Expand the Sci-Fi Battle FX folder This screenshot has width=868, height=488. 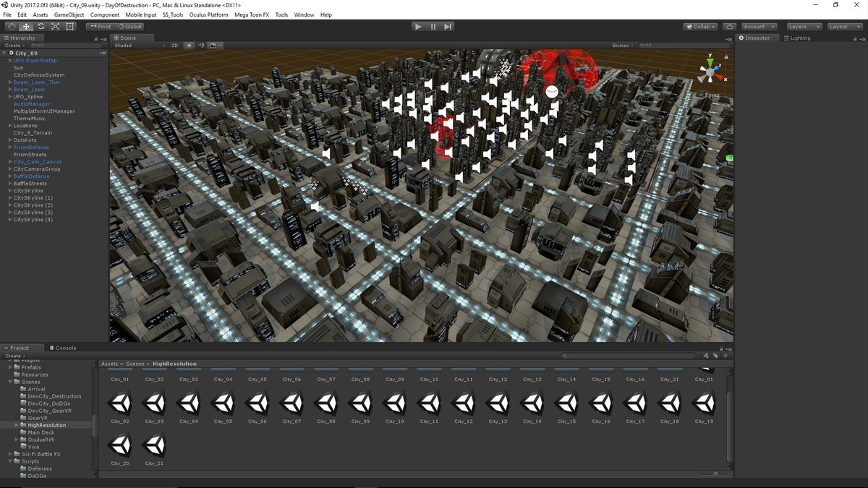11,454
